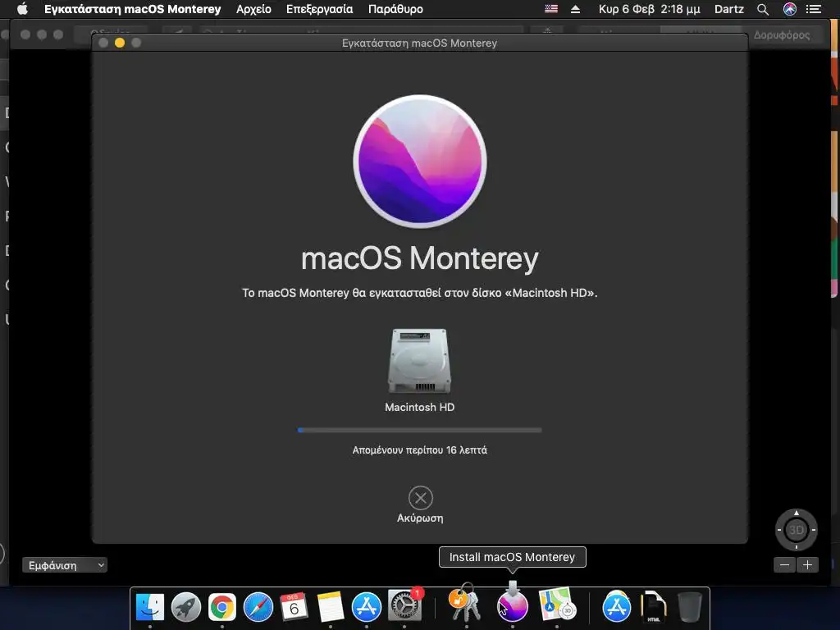Click the installation progress bar
This screenshot has height=630, width=840.
(x=419, y=430)
